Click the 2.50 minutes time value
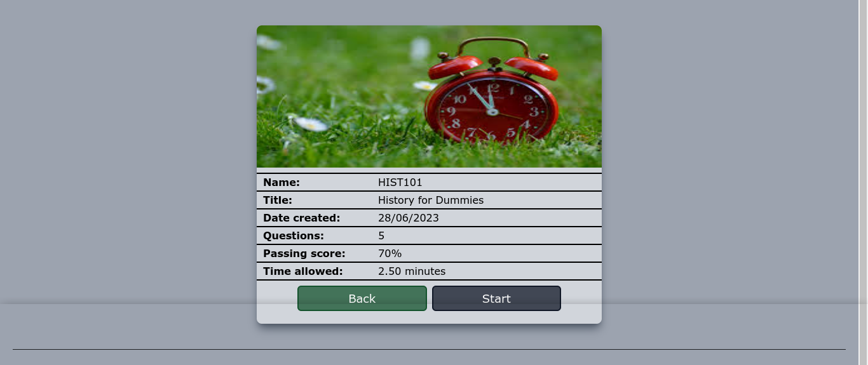 pyautogui.click(x=411, y=272)
